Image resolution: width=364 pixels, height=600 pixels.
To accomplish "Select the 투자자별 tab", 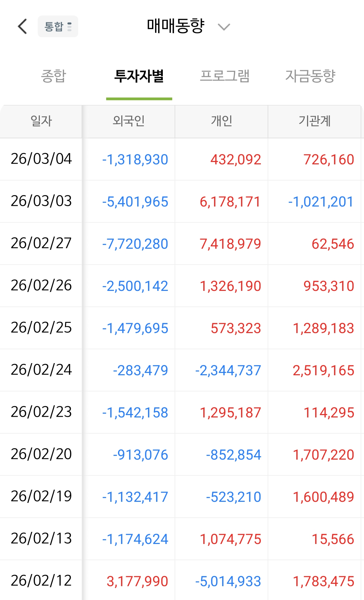I will point(139,76).
